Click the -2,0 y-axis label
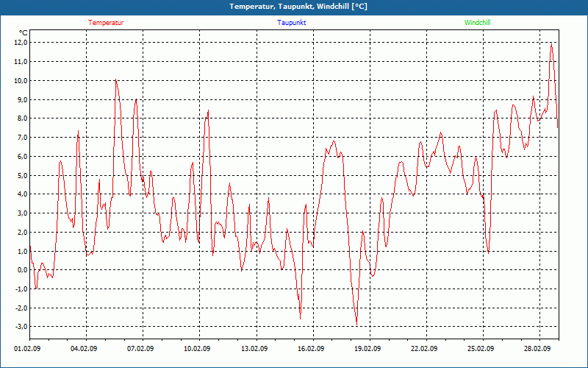 (x=21, y=308)
